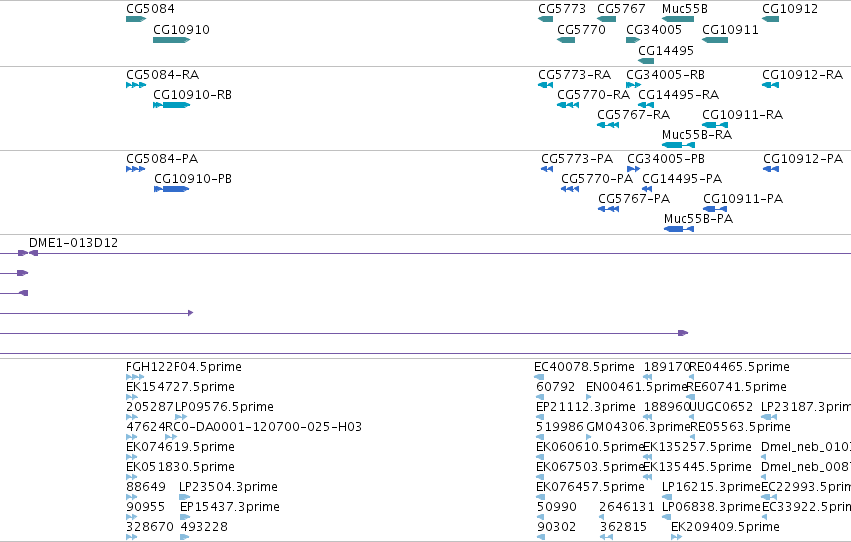Click the CG5773 gene label
The image size is (851, 542).
[x=562, y=9]
